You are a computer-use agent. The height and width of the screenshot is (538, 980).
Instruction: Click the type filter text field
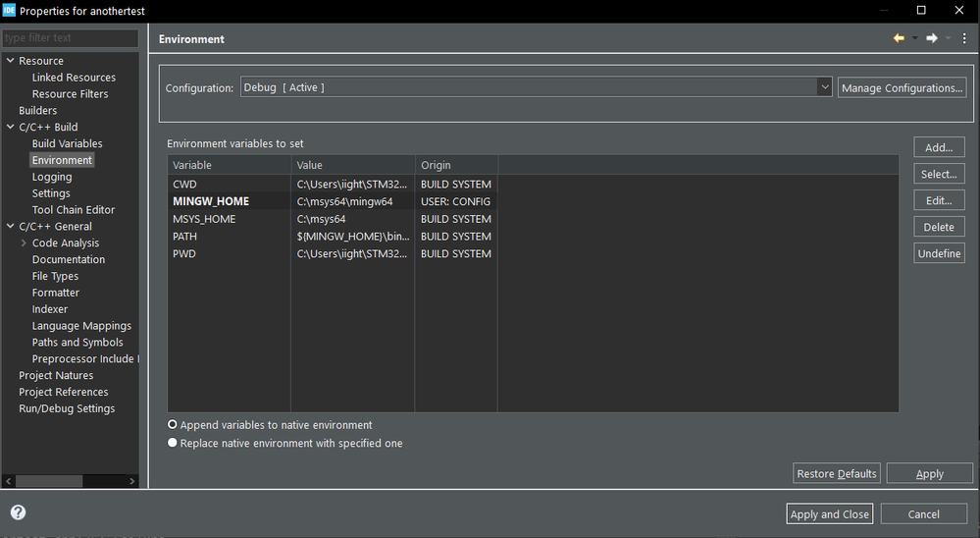70,38
